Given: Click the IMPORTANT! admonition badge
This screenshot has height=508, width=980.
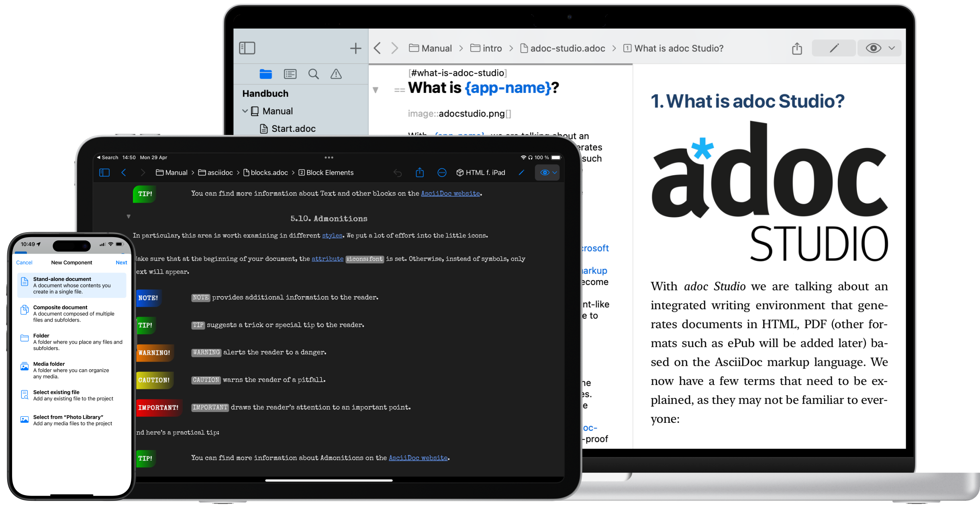Looking at the screenshot, I should 159,408.
